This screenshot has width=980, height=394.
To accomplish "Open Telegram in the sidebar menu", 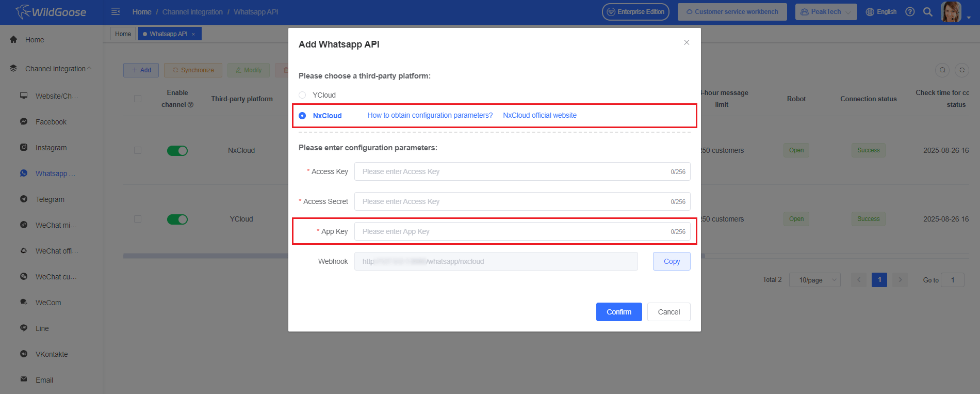I will point(50,199).
